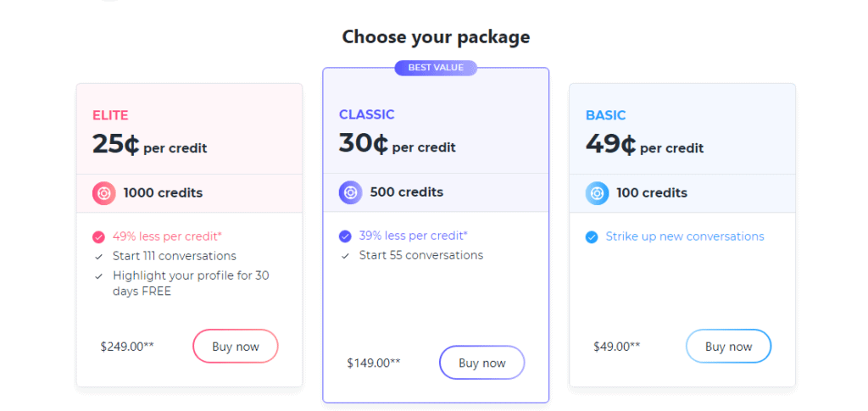Click the tick beside Start 55 conversations
Image resolution: width=868 pixels, height=411 pixels.
pos(345,256)
